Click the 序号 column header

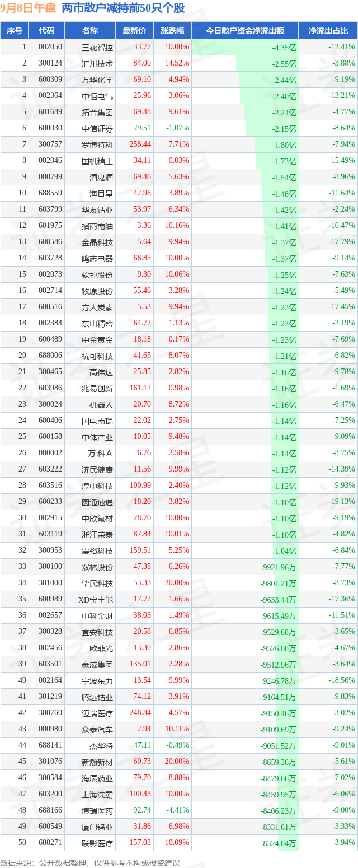(15, 31)
